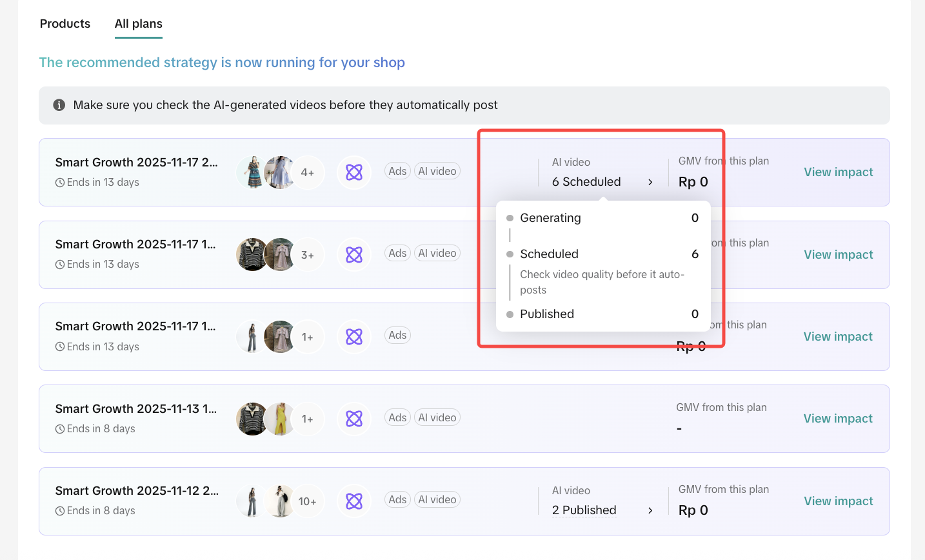Click the clock icon on the first plan

60,183
